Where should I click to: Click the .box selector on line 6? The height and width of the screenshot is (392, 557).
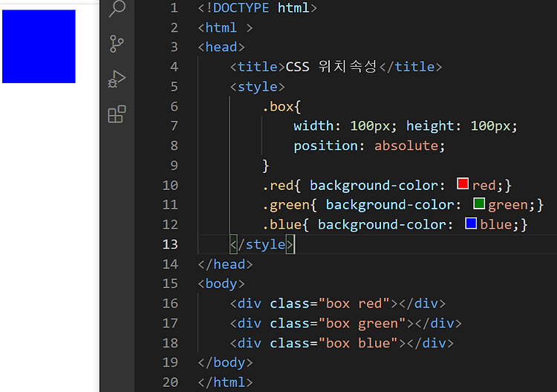pyautogui.click(x=278, y=106)
